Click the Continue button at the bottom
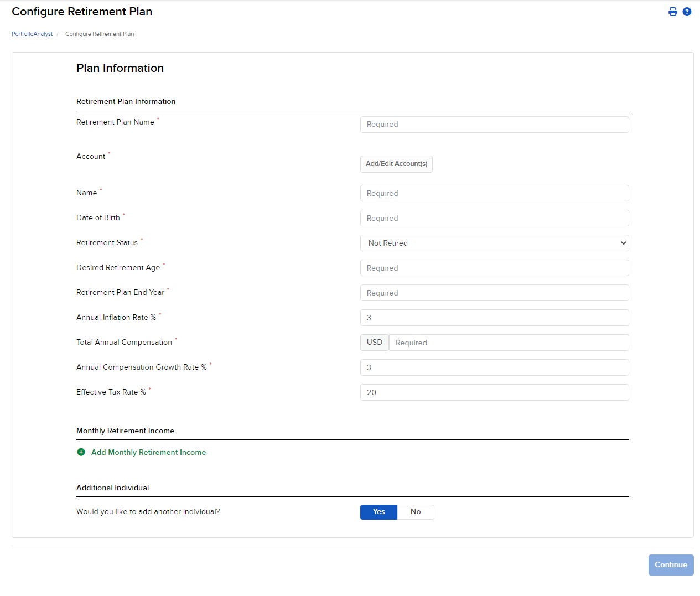 click(671, 564)
